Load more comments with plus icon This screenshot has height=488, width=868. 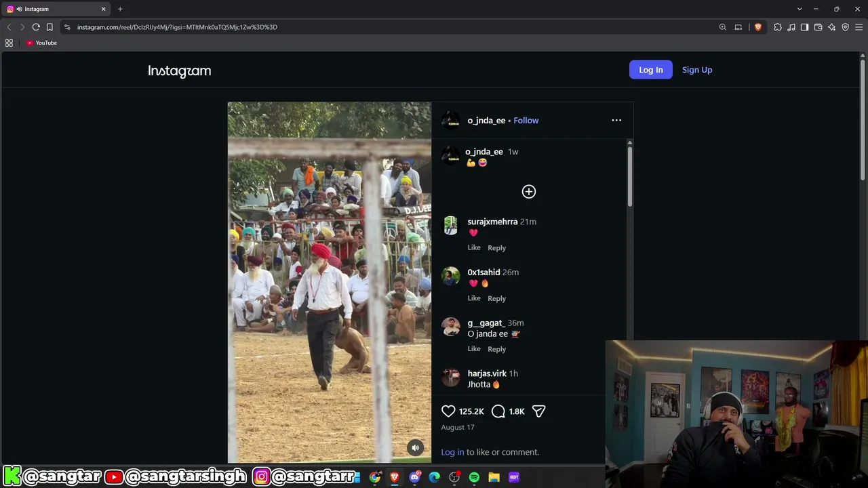[x=529, y=192]
